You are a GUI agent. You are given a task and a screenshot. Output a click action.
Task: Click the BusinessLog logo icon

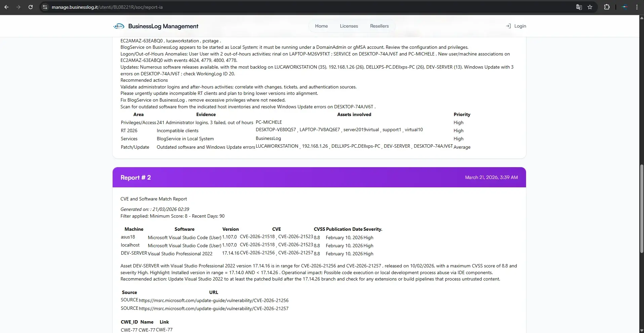pos(119,26)
